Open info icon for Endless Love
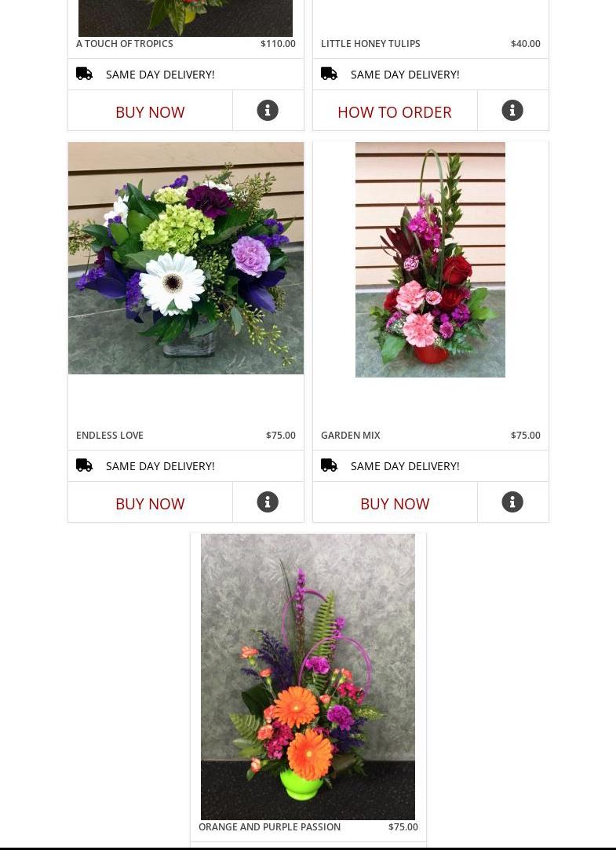The width and height of the screenshot is (616, 850). click(x=268, y=502)
